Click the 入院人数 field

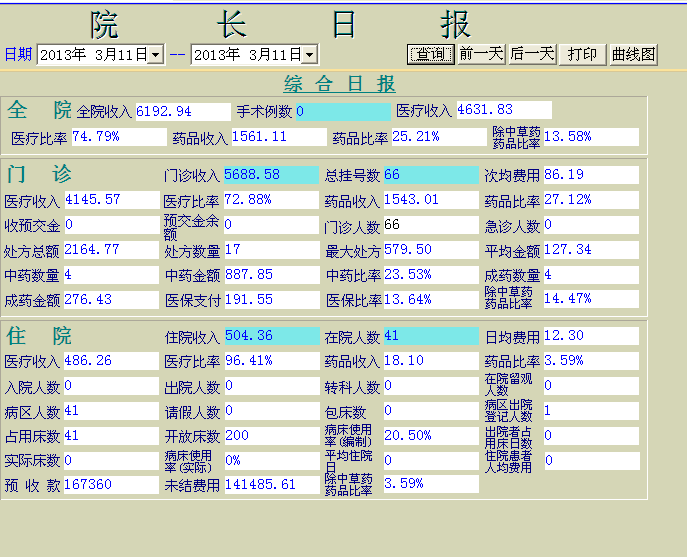point(112,386)
